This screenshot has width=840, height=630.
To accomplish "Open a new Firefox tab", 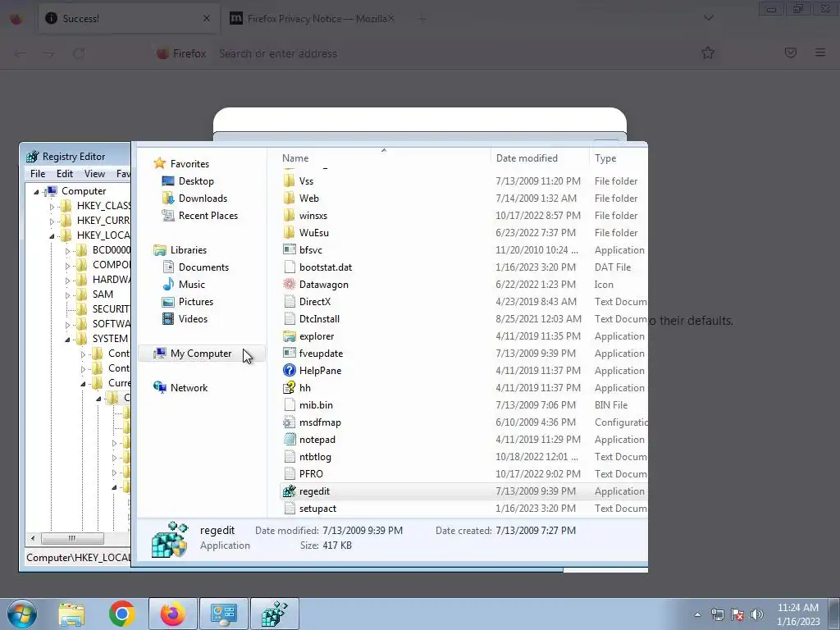I will tap(422, 18).
